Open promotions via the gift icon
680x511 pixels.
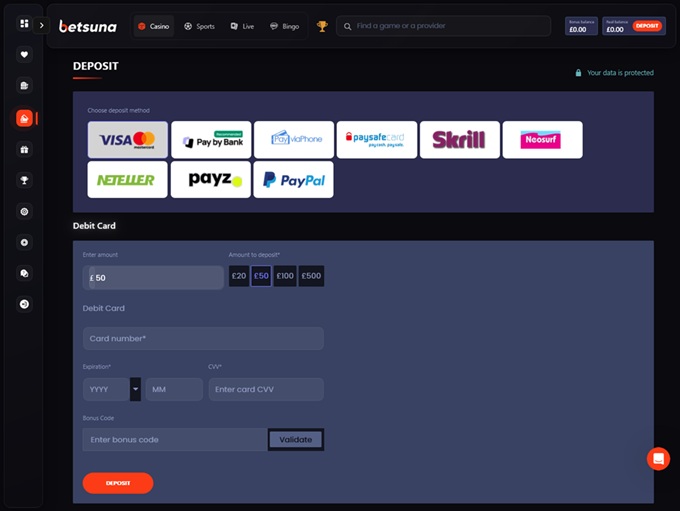(x=24, y=150)
